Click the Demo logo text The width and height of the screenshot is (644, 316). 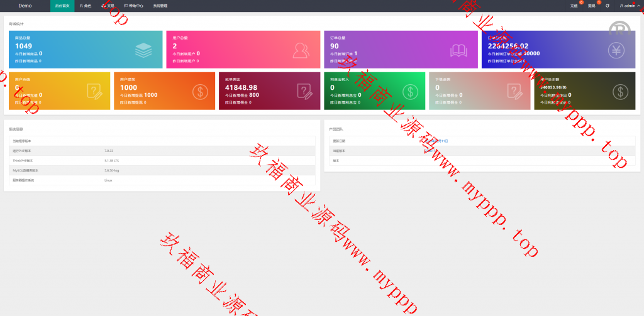click(x=25, y=6)
